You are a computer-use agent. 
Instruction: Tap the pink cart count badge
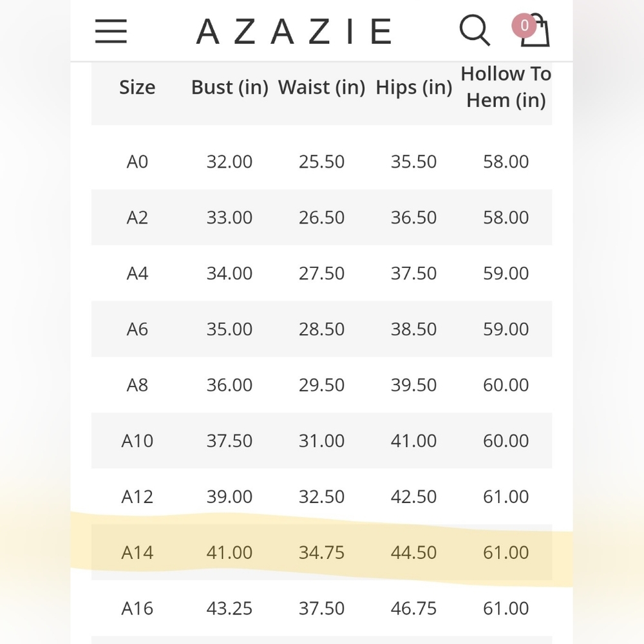524,26
